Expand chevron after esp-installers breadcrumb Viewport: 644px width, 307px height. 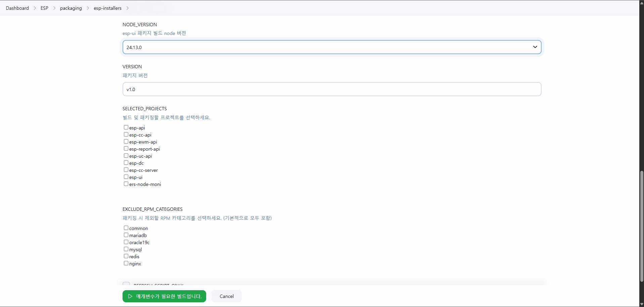tap(128, 8)
